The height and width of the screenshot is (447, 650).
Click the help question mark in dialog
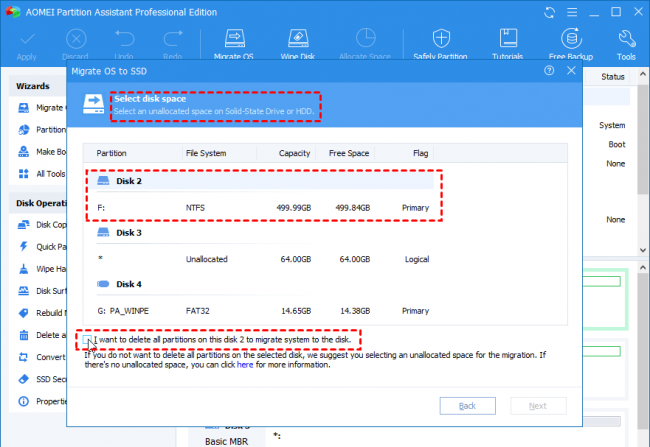pos(549,70)
